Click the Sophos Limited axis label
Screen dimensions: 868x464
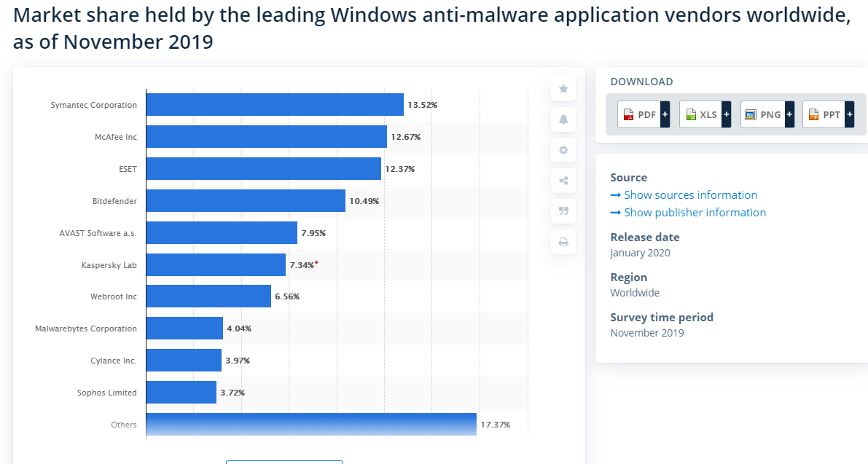tap(107, 393)
